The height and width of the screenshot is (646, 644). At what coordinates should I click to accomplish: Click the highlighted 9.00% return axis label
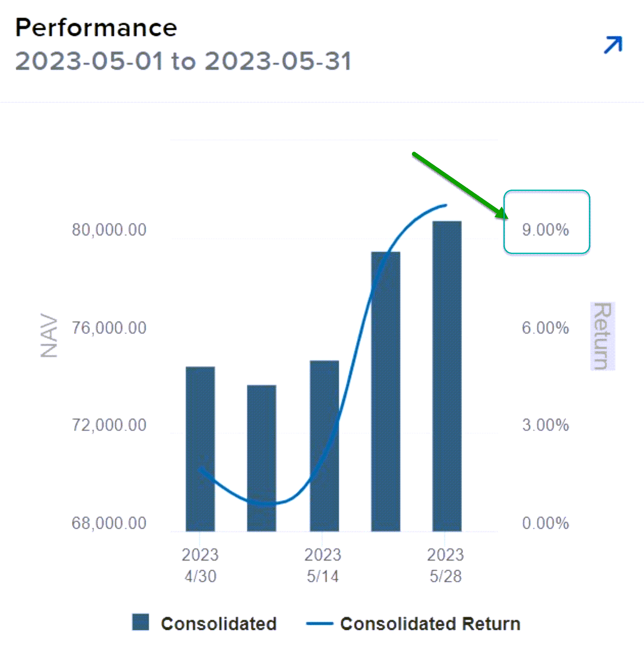point(546,230)
